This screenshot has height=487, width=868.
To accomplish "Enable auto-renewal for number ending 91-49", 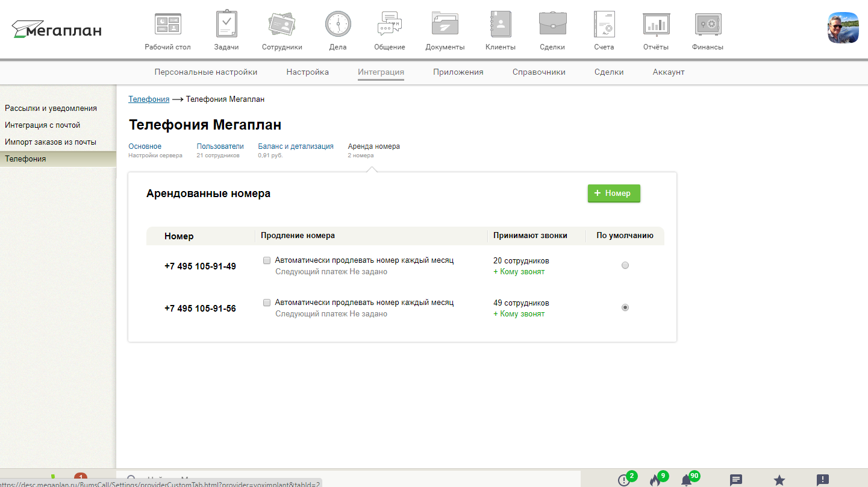I will click(267, 260).
